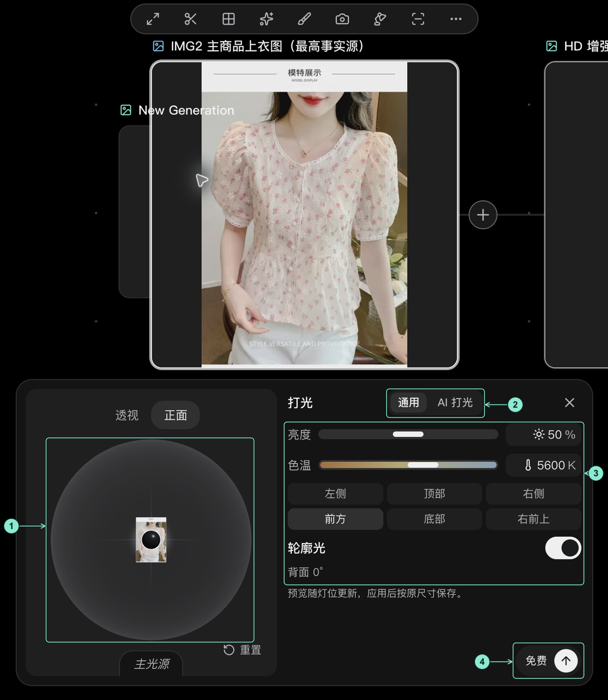
Task: Click the image icon beside HD node title
Action: pyautogui.click(x=552, y=46)
